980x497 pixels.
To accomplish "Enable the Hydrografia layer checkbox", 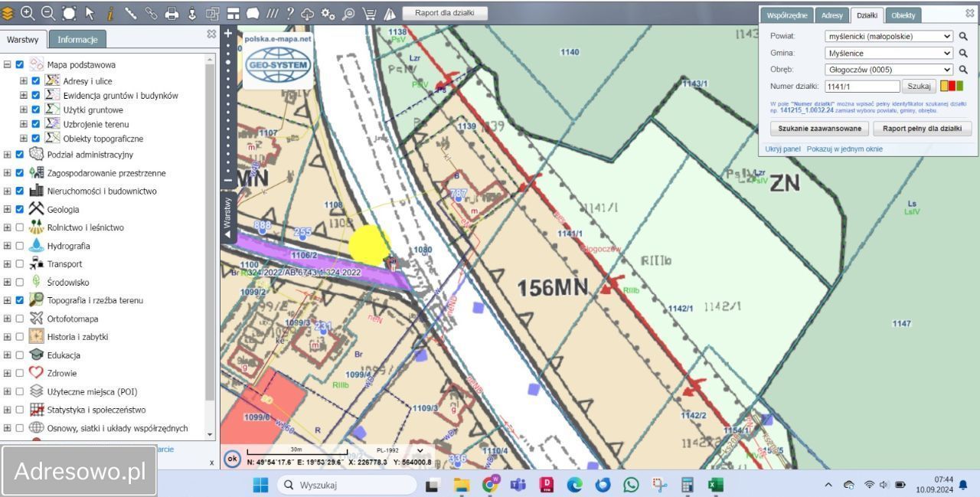I will (x=20, y=246).
